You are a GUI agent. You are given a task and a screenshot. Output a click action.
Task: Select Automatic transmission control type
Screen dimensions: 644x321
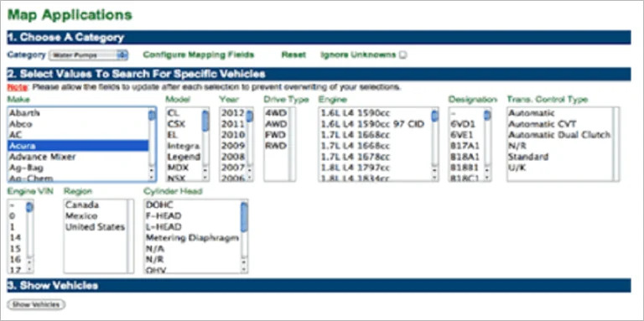[x=560, y=113]
